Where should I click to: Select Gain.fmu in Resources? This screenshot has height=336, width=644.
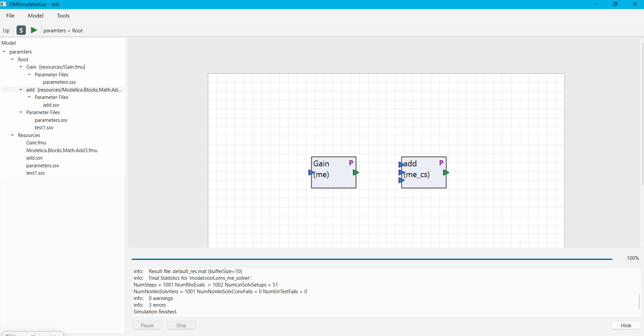[36, 143]
